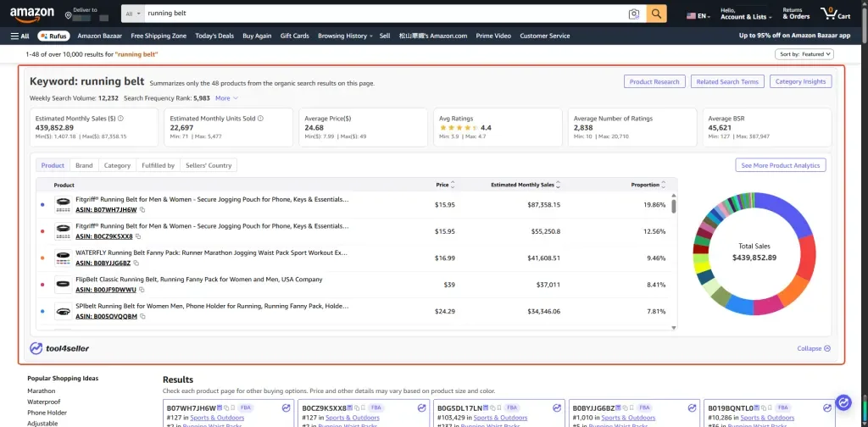Switch to the Brand tab
The height and width of the screenshot is (427, 868).
point(84,165)
